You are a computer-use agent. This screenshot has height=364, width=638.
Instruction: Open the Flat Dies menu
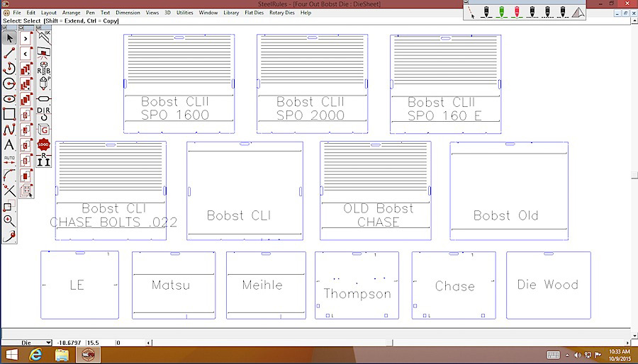pyautogui.click(x=254, y=13)
